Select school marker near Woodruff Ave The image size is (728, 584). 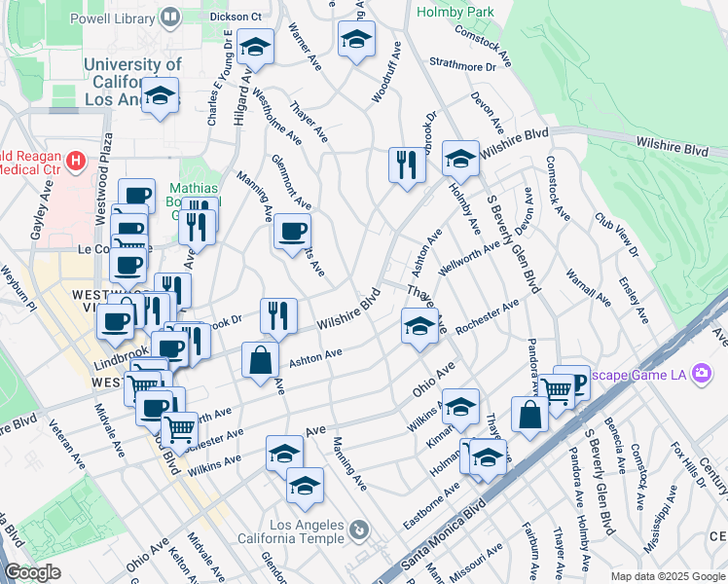(x=356, y=42)
